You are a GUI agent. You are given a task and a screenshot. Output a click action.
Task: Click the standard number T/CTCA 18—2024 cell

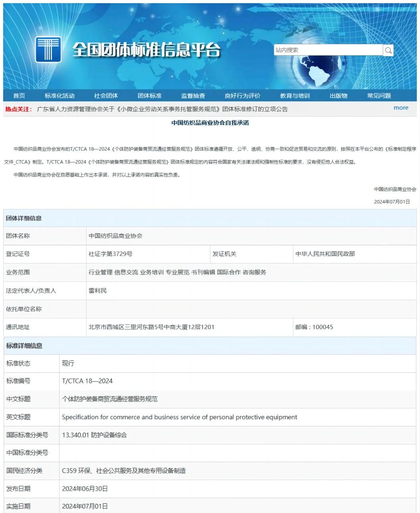(x=87, y=381)
